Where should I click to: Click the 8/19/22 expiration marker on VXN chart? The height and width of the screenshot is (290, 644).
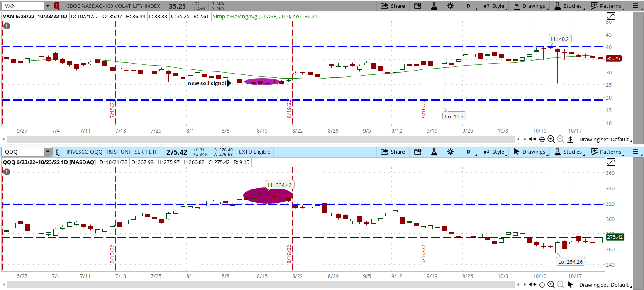pos(289,109)
